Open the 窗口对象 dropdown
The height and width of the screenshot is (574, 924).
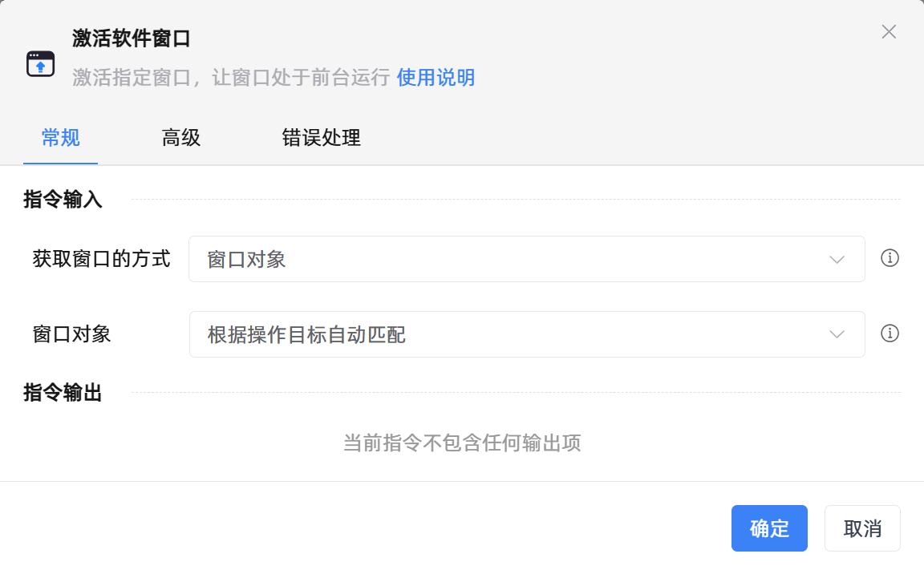tap(526, 333)
